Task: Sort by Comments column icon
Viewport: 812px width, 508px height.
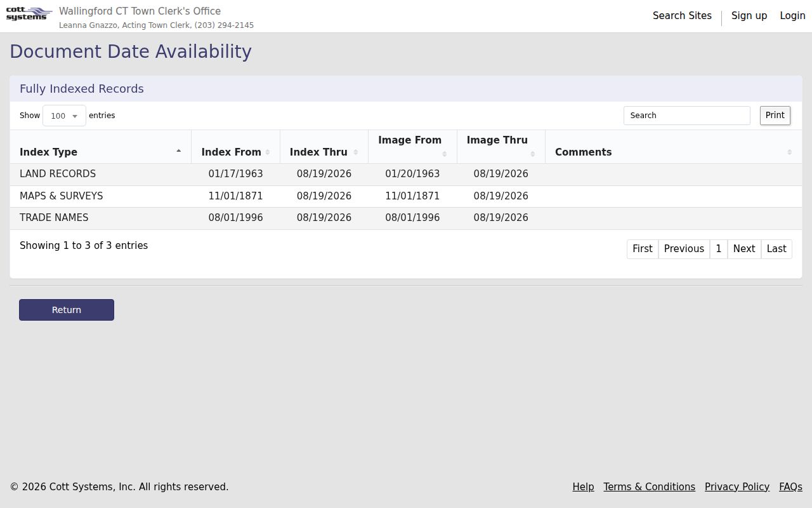Action: point(789,152)
